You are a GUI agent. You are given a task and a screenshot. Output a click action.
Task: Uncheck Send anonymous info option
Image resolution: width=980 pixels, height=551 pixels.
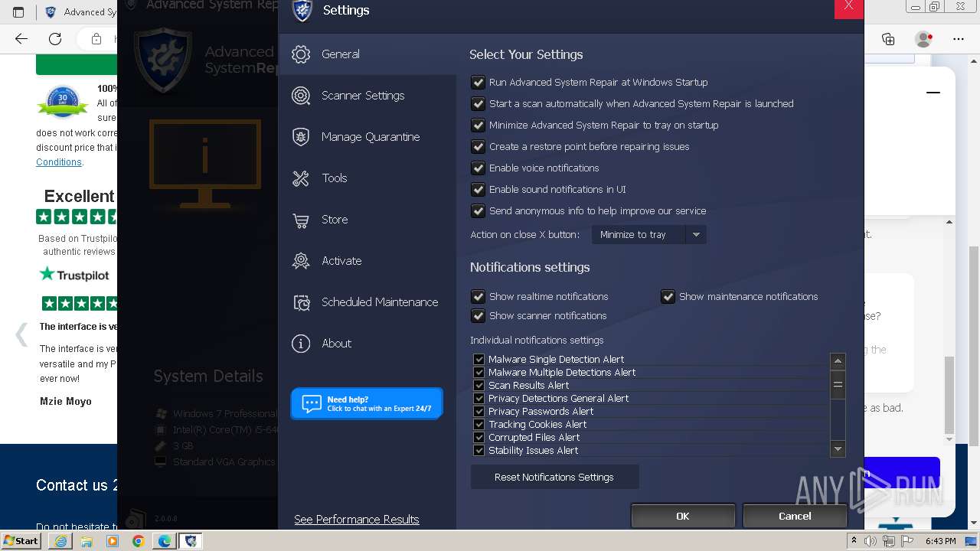[478, 210]
